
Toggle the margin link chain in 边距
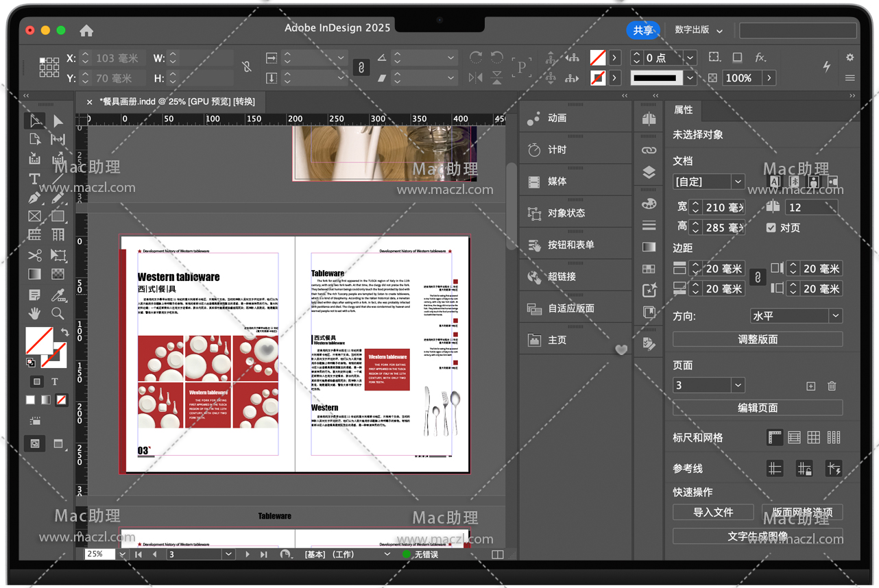(x=757, y=278)
